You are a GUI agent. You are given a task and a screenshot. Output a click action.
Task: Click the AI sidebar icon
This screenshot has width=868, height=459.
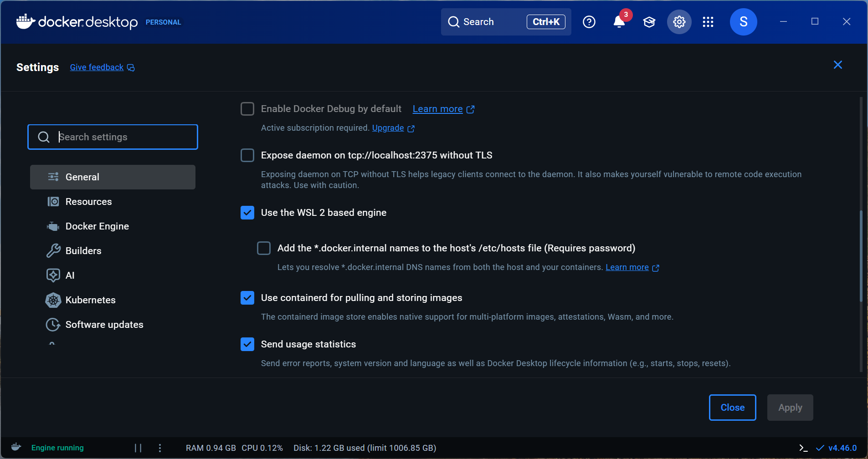[53, 275]
